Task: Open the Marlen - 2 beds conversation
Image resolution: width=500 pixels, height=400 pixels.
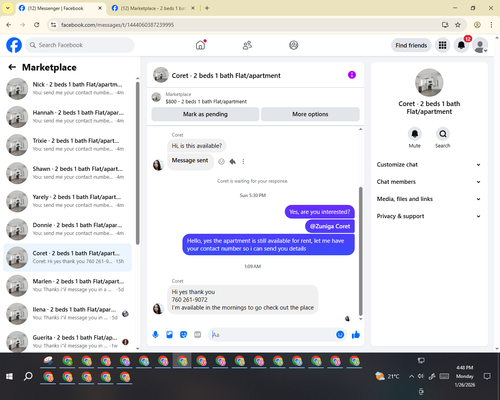Action: (68, 285)
